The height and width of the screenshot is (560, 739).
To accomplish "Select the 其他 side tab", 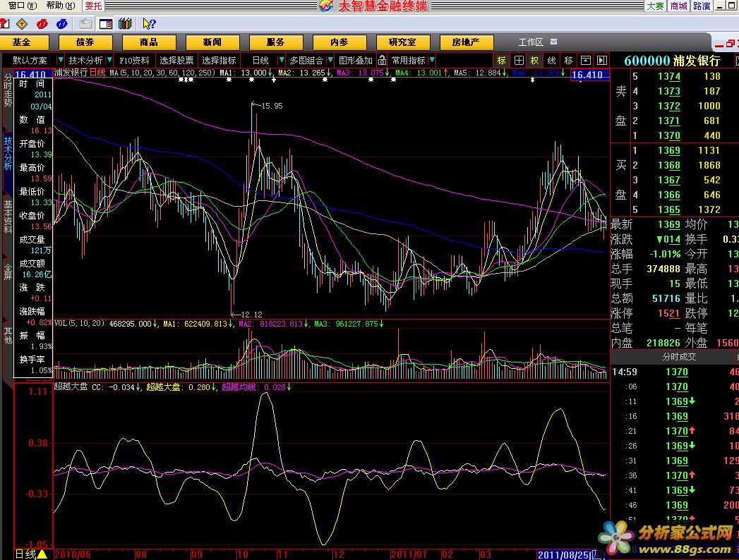I will coord(8,335).
